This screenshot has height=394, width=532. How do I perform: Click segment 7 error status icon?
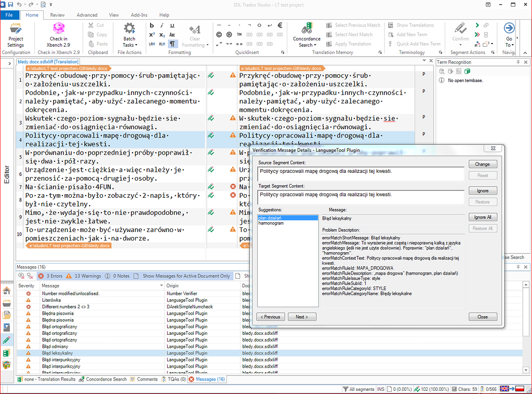pos(233,186)
